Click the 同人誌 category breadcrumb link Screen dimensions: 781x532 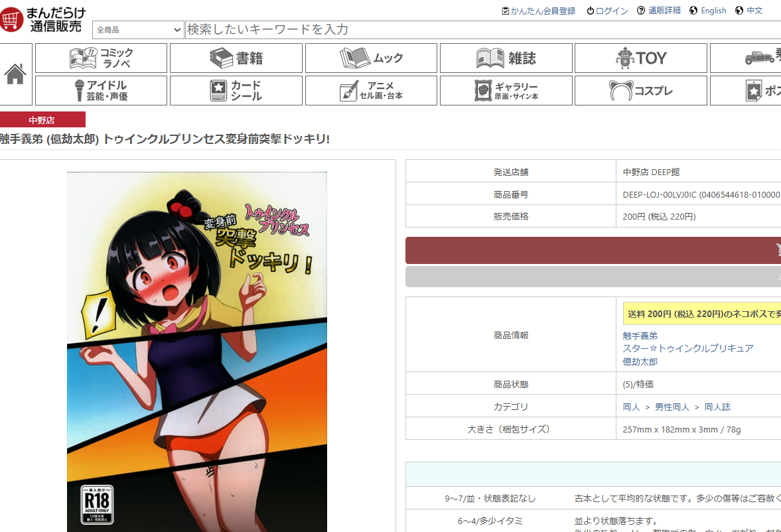717,407
